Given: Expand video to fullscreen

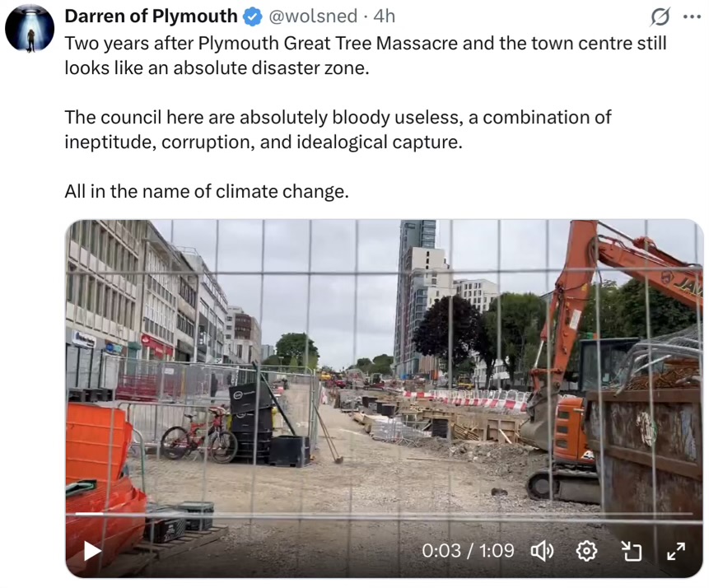Looking at the screenshot, I should (x=676, y=551).
